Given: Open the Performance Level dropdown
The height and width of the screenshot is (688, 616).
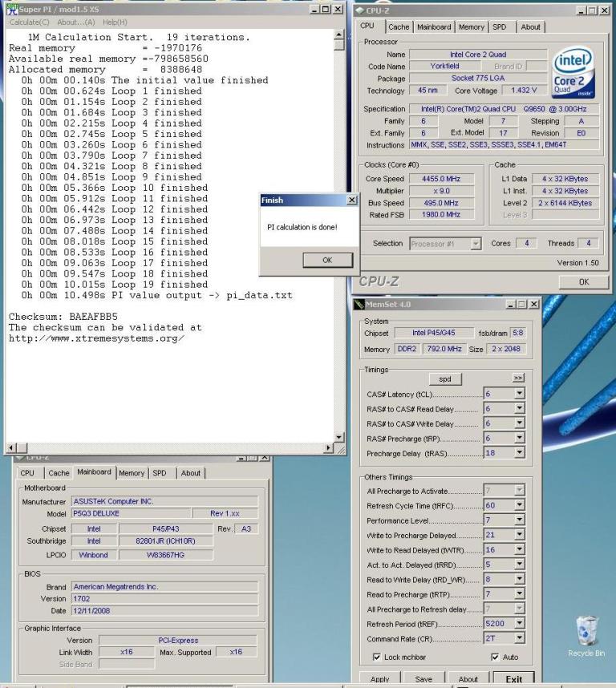Looking at the screenshot, I should click(x=520, y=520).
